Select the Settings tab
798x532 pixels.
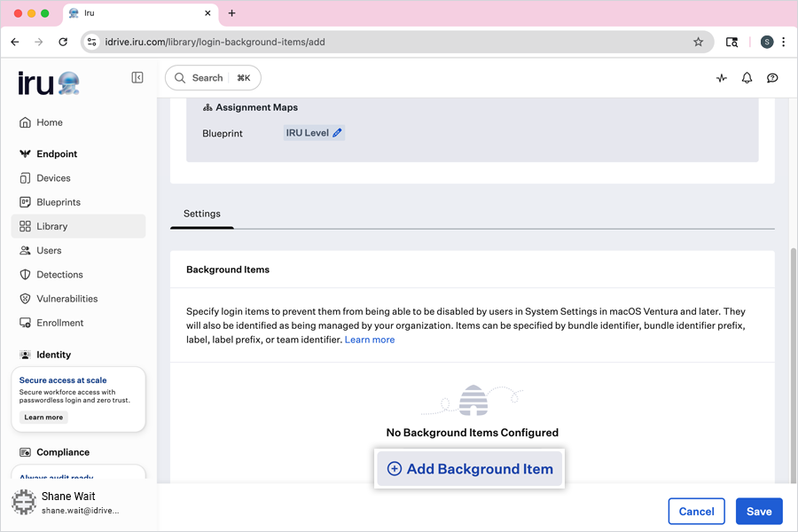tap(202, 214)
